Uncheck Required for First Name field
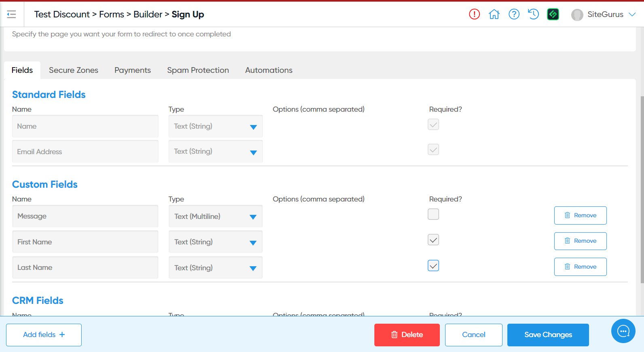Screen dimensions: 644x352 (433, 240)
